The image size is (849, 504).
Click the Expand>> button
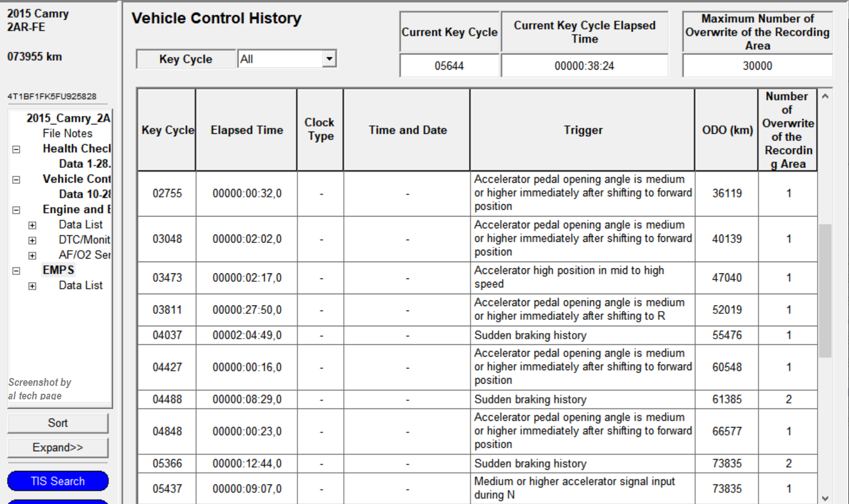[58, 448]
